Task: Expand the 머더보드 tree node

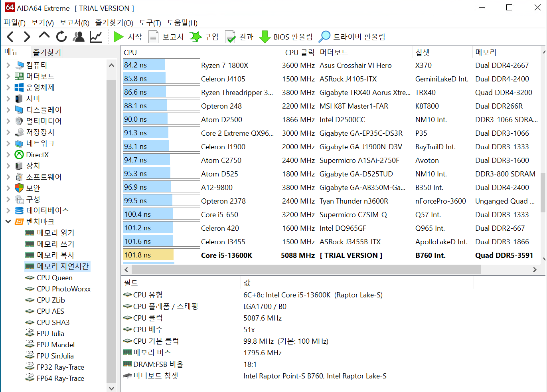Action: (8, 76)
